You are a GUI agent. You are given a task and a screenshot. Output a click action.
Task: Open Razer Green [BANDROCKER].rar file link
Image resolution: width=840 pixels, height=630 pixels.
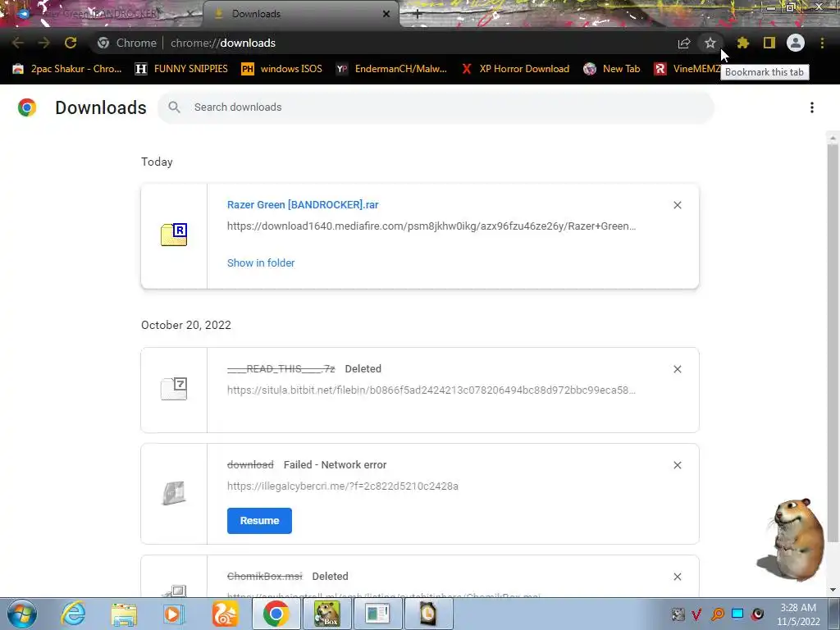click(303, 204)
